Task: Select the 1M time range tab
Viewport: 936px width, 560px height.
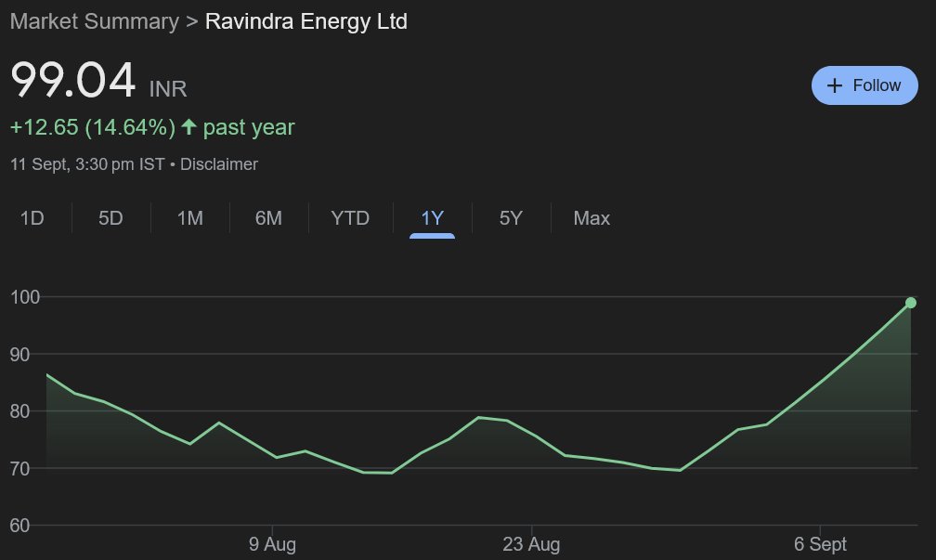Action: (189, 218)
